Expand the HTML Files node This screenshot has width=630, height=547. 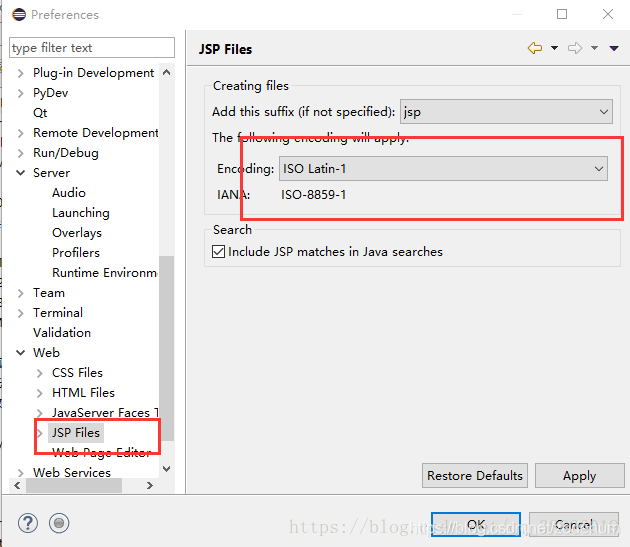tap(39, 393)
